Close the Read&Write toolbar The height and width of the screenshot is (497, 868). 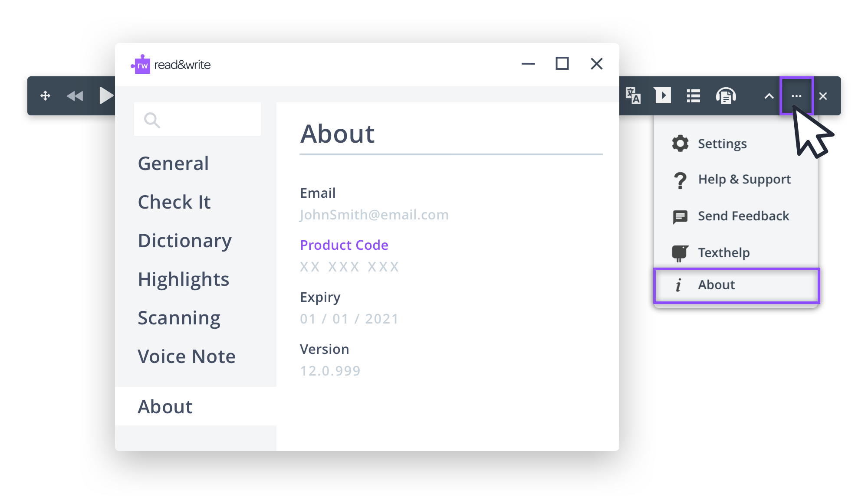pos(823,96)
